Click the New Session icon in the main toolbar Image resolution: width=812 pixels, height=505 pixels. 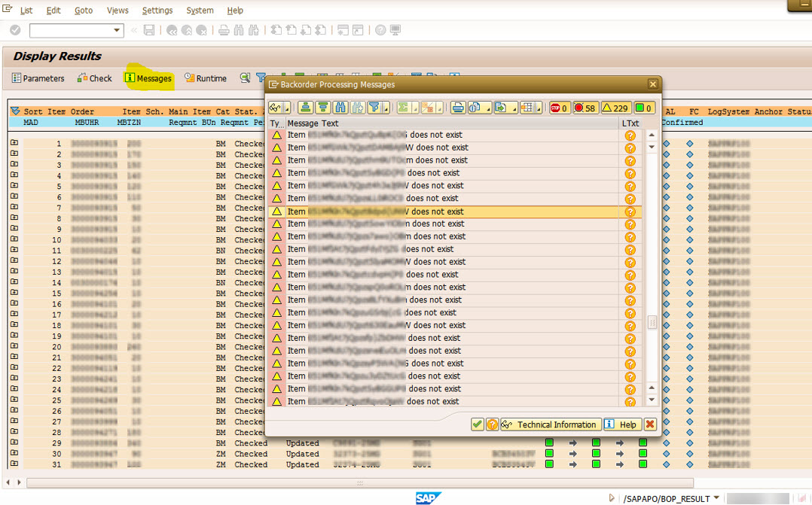343,30
